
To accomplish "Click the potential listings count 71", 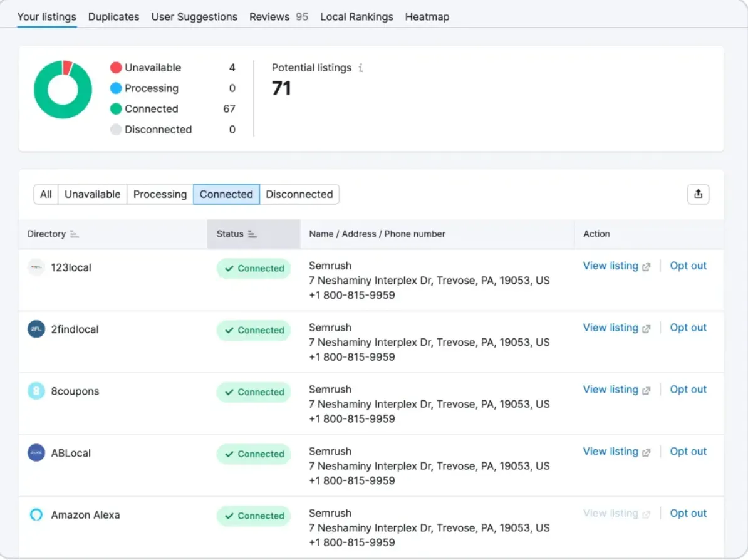I will point(281,88).
